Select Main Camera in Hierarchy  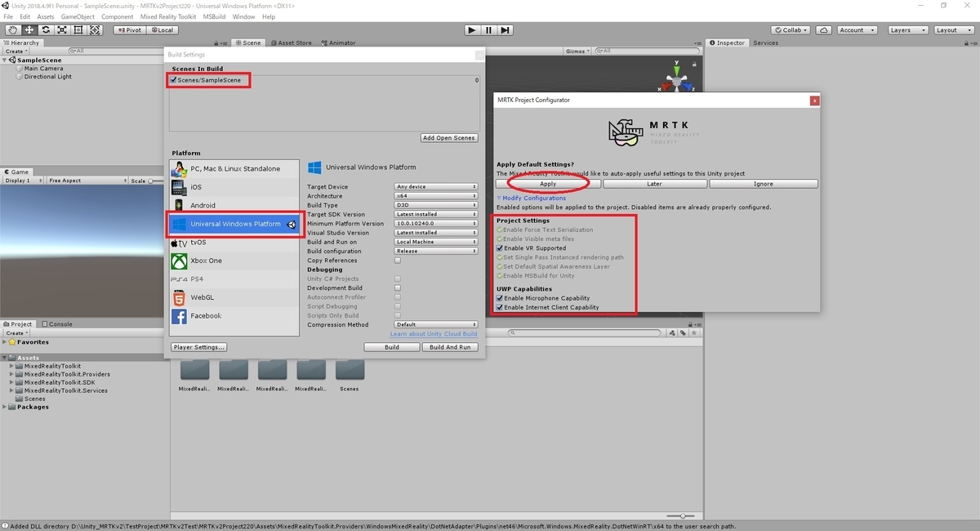click(x=43, y=69)
